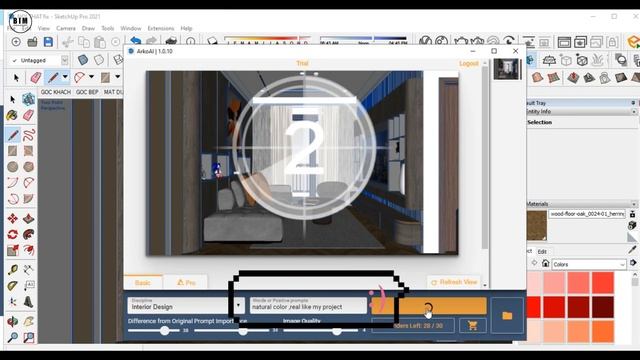Select the Rectangle tool in left toolbar
Viewport: 640px width, 360px height.
click(13, 151)
